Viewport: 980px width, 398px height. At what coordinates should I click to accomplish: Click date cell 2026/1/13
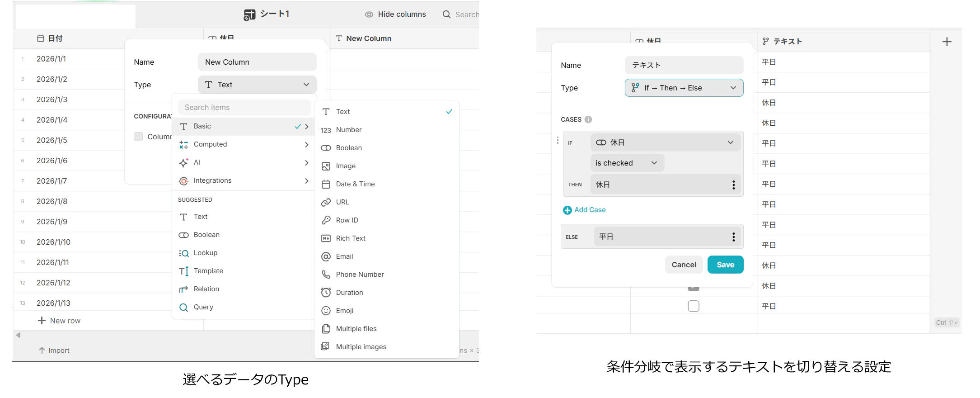53,303
